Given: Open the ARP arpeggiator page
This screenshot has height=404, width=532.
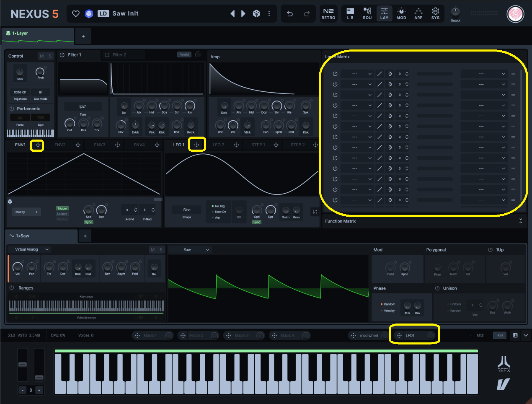Looking at the screenshot, I should tap(418, 13).
